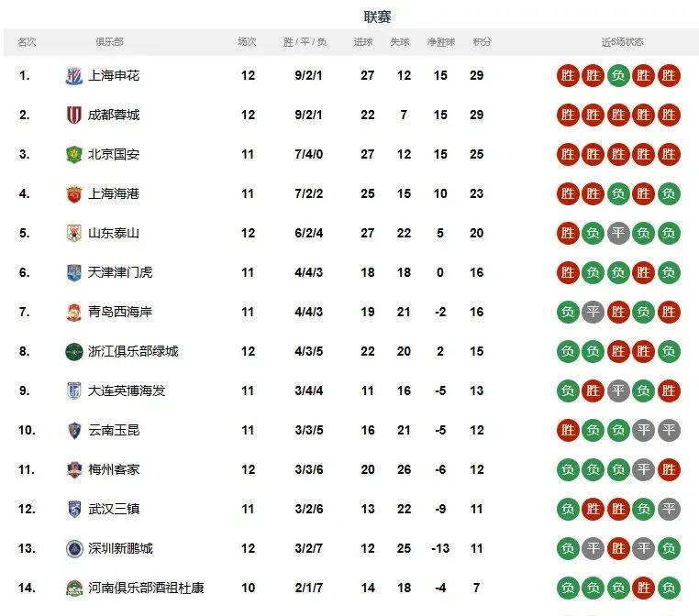This screenshot has width=699, height=616.
Task: Click the Yunnan Yukun team badge
Action: [74, 431]
